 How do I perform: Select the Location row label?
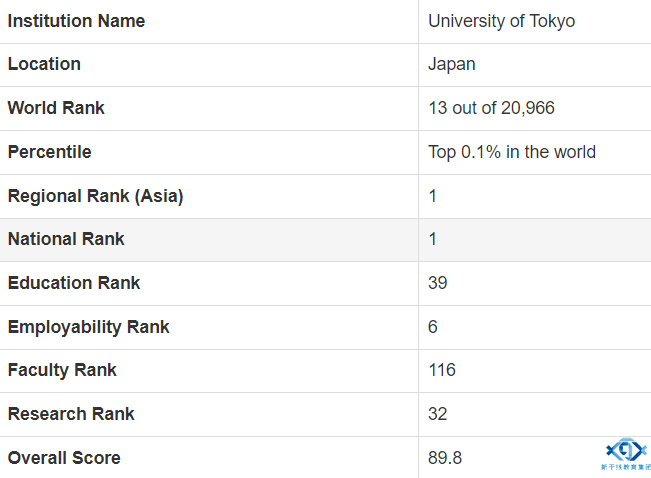(x=44, y=64)
